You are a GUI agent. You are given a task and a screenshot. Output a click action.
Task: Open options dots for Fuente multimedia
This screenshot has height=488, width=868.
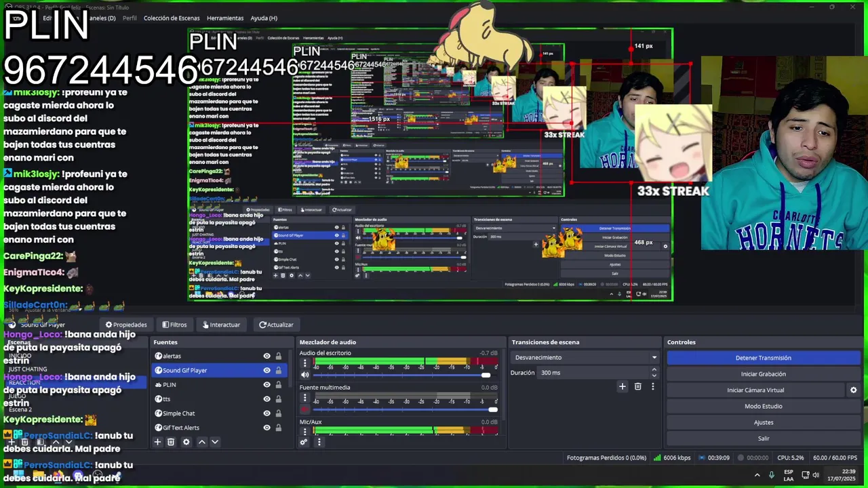(304, 399)
